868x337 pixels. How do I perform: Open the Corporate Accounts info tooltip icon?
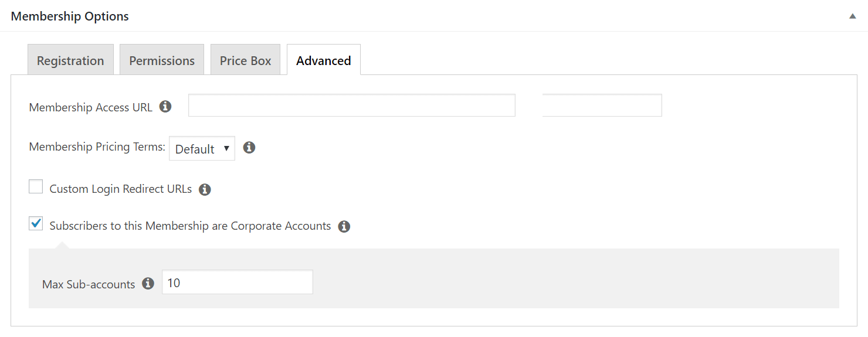pyautogui.click(x=344, y=226)
